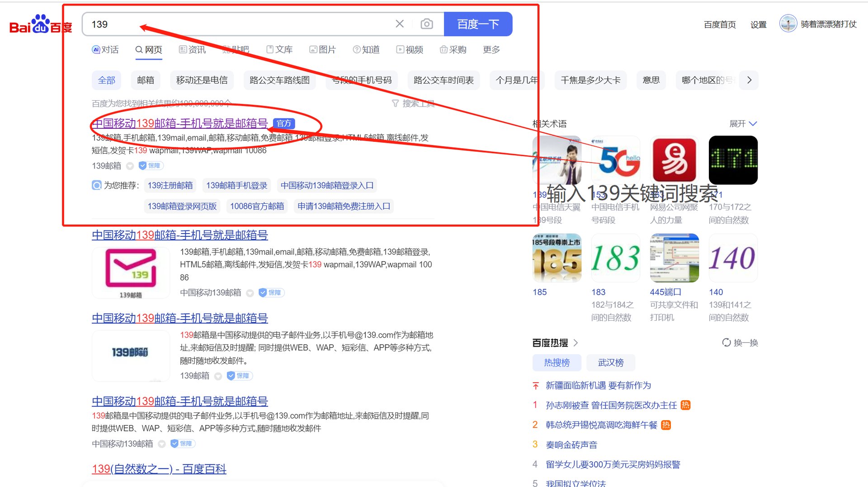
Task: Click the 百度一下 search button
Action: point(479,24)
